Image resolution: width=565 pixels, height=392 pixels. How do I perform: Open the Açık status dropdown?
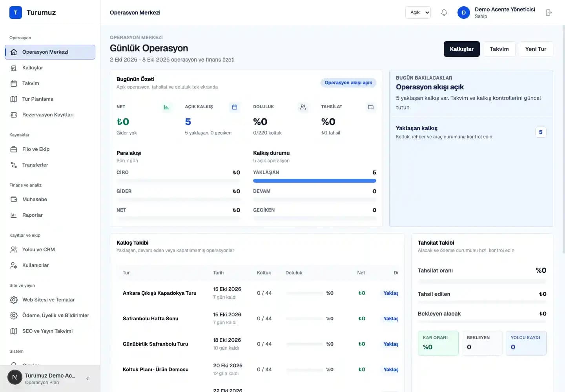tap(418, 13)
